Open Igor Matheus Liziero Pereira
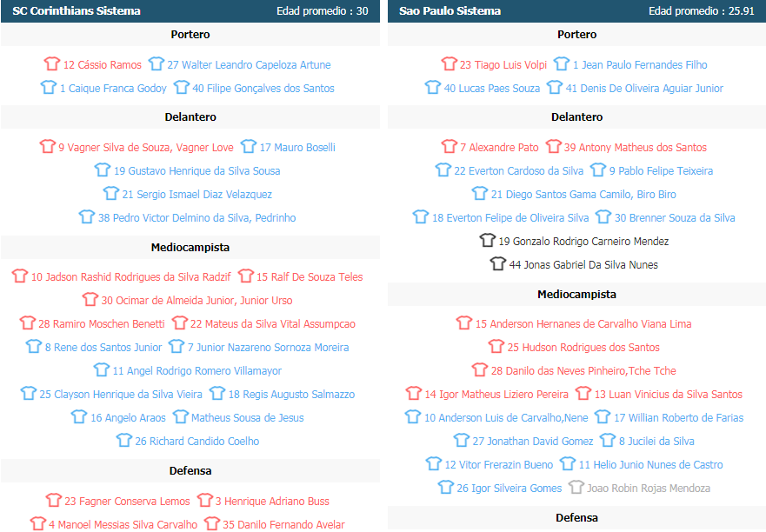The height and width of the screenshot is (532, 766). 496,395
